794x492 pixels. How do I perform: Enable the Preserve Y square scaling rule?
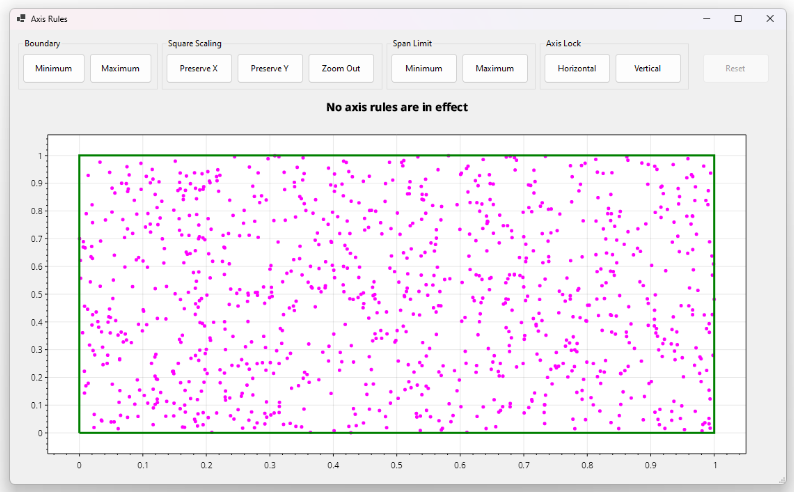point(270,68)
